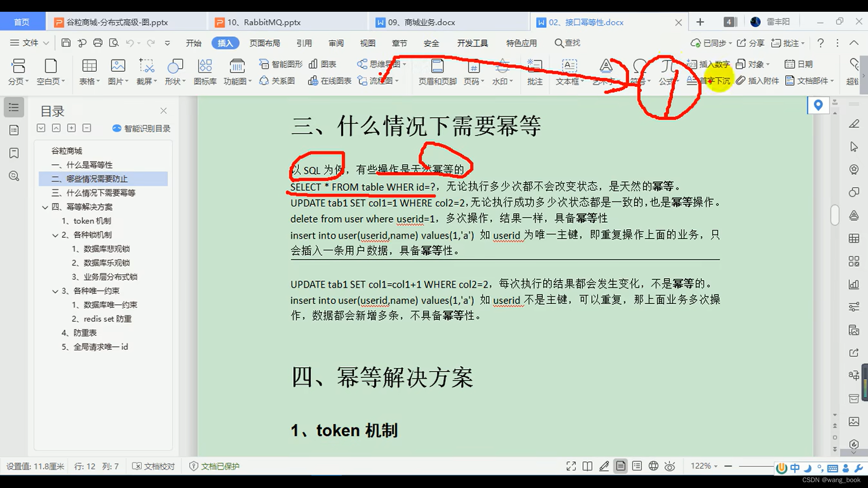The width and height of the screenshot is (868, 488).
Task: Click the vertical document scrollbar
Action: point(835,216)
